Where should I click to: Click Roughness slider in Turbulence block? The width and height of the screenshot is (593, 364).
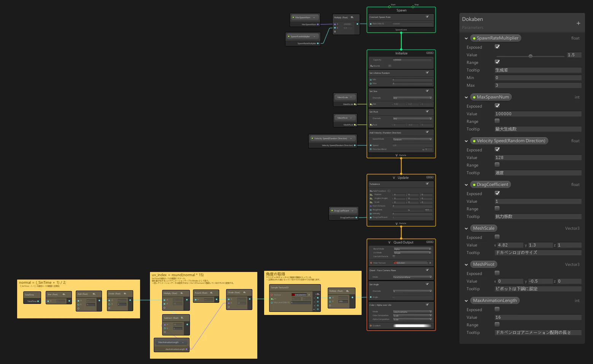pos(408,210)
